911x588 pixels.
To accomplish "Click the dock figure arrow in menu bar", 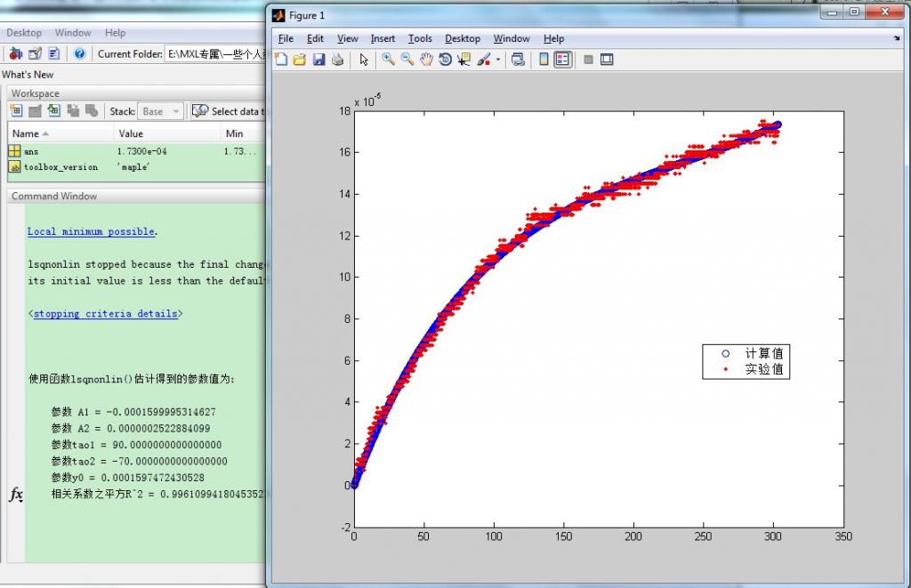I will pyautogui.click(x=897, y=38).
